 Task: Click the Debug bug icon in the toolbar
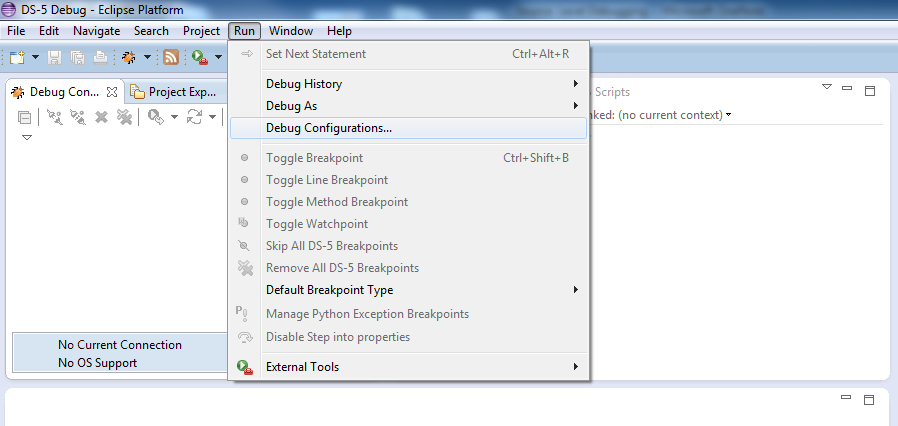[x=128, y=58]
